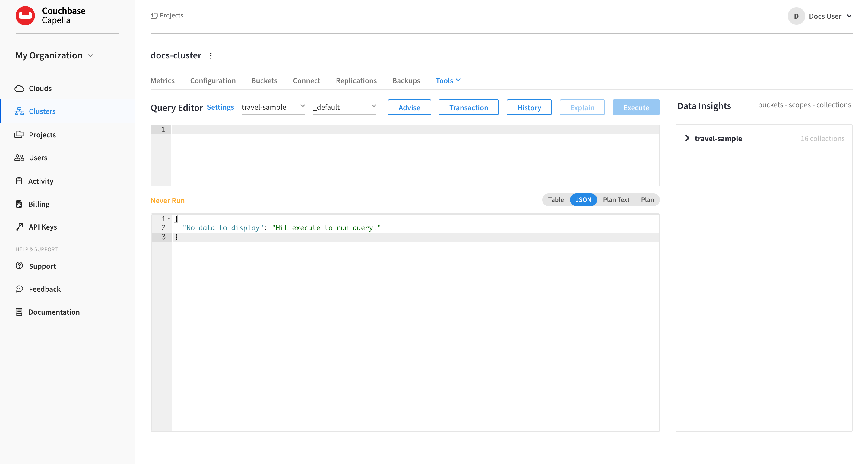
Task: Open the Replications tab
Action: [356, 80]
